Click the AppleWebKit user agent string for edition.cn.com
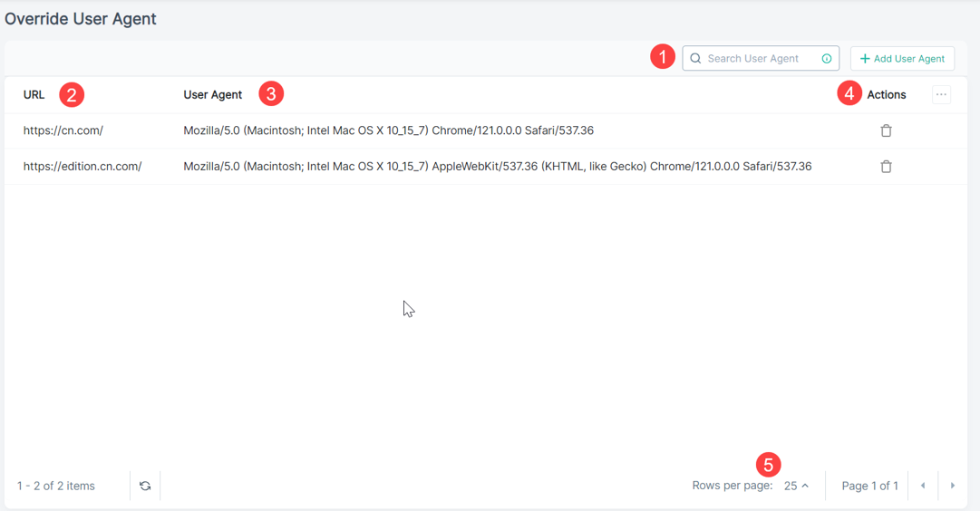 (498, 167)
